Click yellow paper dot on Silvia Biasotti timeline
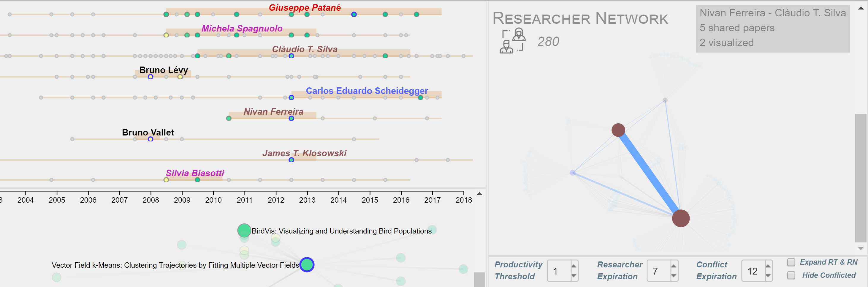Viewport: 868px width, 287px height. pyautogui.click(x=166, y=180)
